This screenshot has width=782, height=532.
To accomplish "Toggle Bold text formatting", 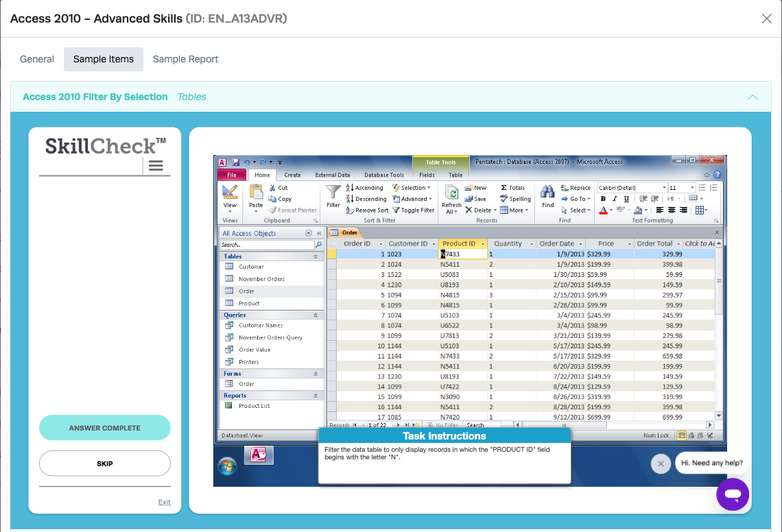I will pos(603,199).
